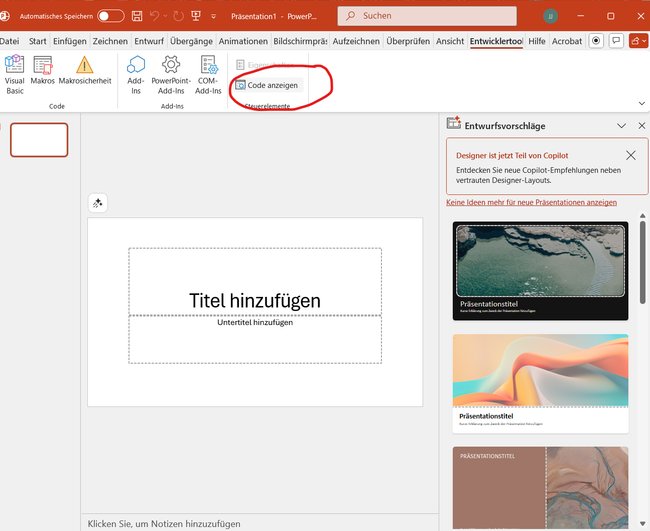Start slideshow from beginning icon

click(196, 16)
